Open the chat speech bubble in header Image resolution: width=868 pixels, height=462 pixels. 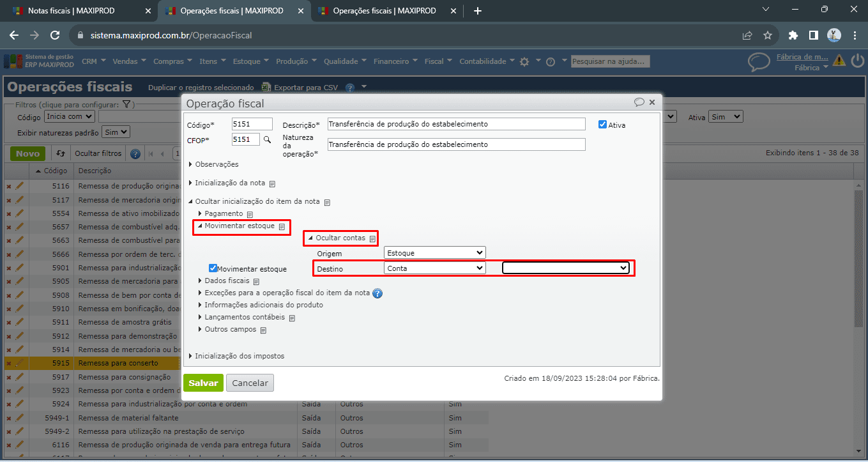[x=759, y=62]
